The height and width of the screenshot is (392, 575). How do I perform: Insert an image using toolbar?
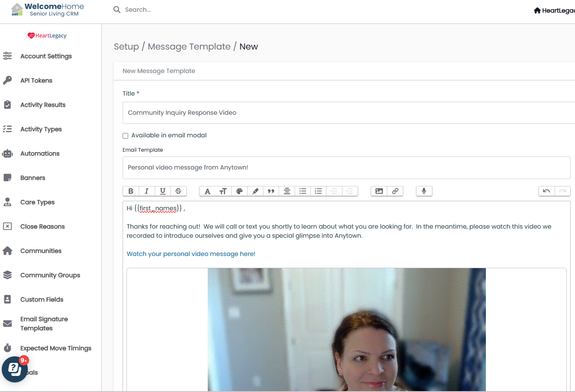379,191
